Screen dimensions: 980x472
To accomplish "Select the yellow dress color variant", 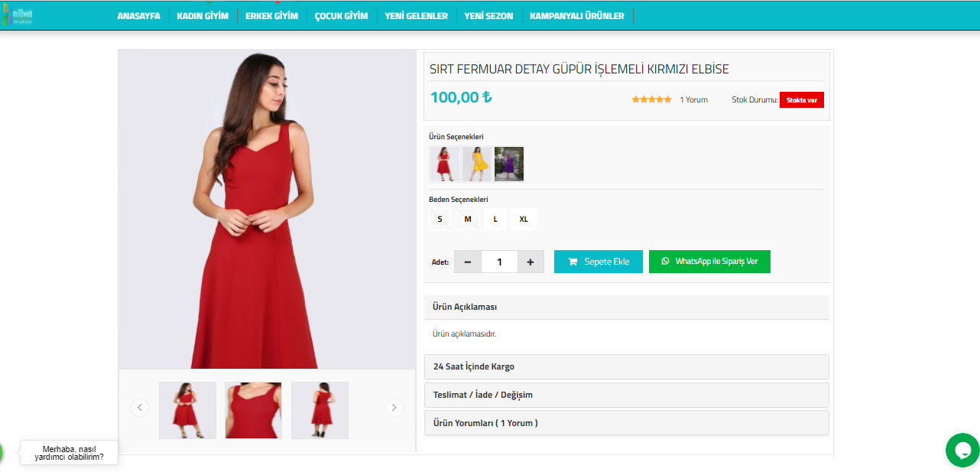I will [x=477, y=164].
